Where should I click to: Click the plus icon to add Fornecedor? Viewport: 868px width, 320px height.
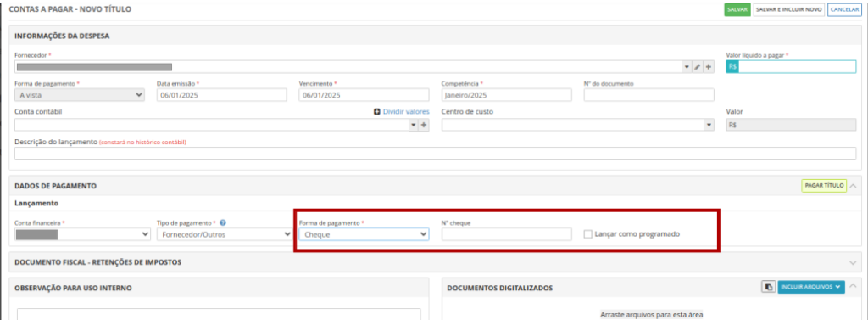point(708,67)
